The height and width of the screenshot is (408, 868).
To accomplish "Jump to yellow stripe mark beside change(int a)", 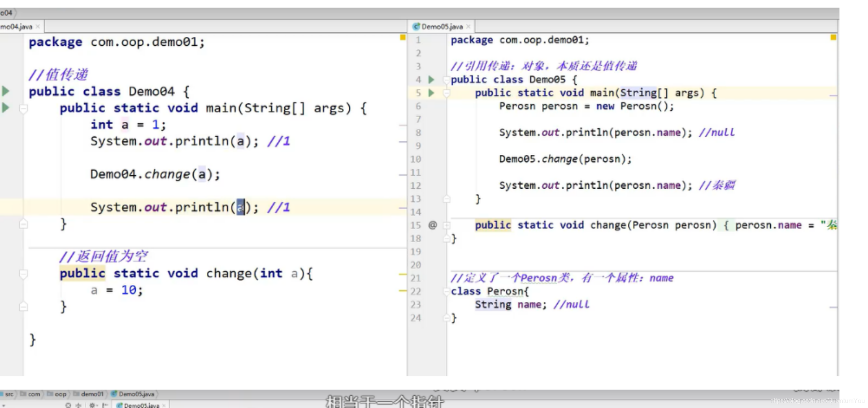I will [402, 274].
